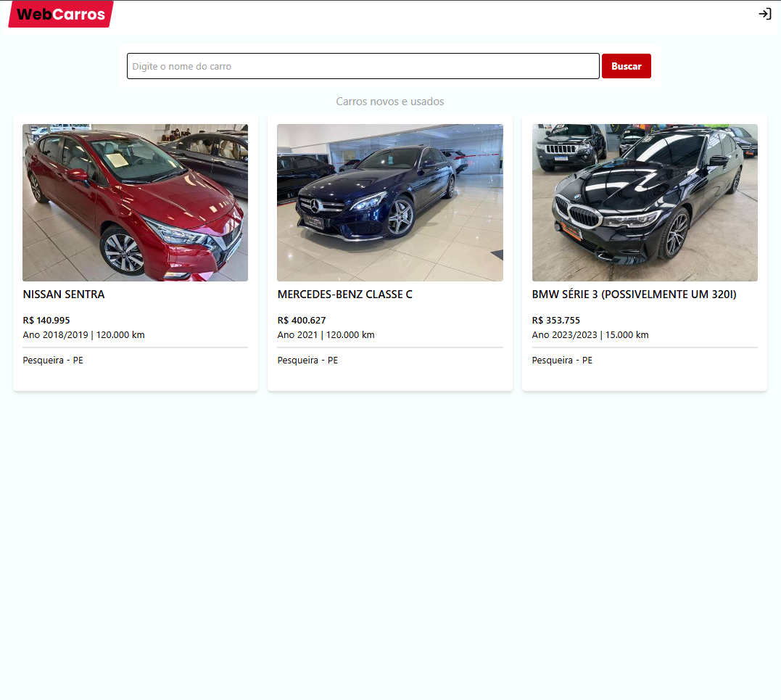Open the BMW Série 3 listing

(x=634, y=295)
